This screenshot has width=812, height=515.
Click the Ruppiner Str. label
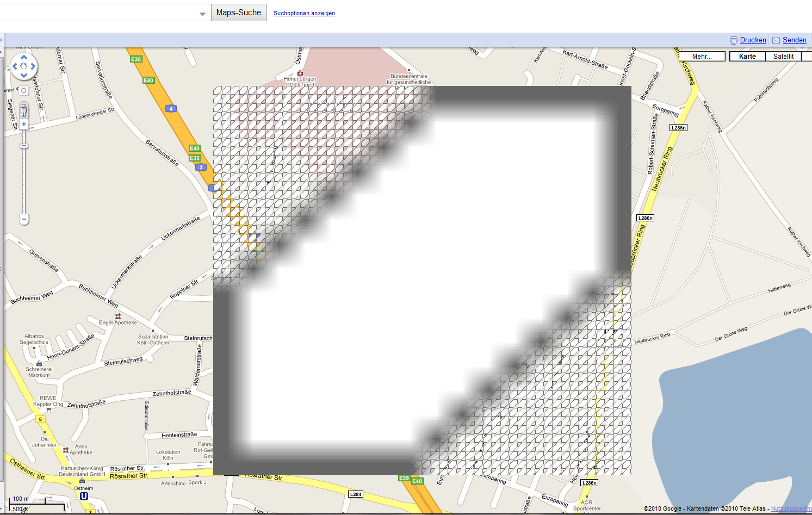pos(184,289)
